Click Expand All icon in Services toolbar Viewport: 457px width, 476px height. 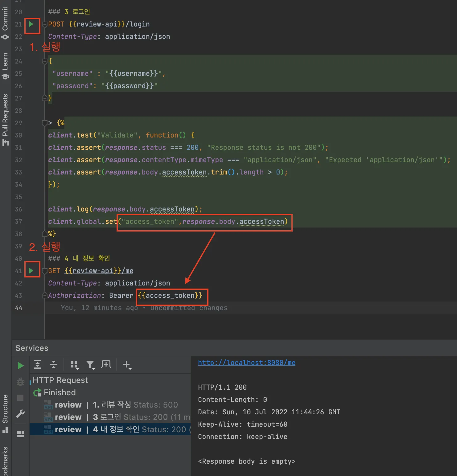pyautogui.click(x=38, y=365)
